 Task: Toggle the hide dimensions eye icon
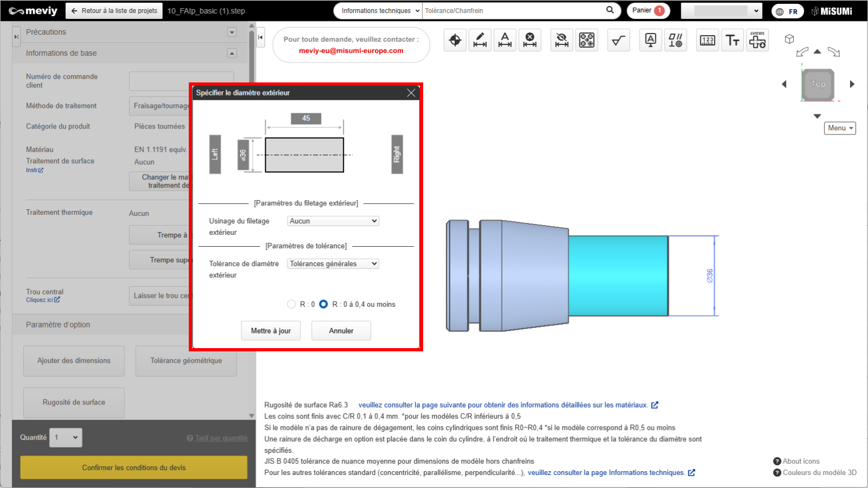[x=562, y=40]
